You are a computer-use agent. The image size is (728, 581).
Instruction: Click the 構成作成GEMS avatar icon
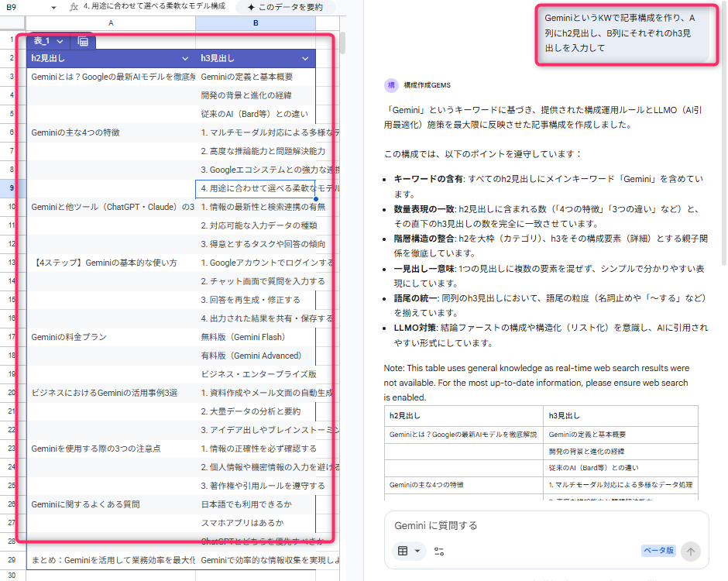(391, 85)
